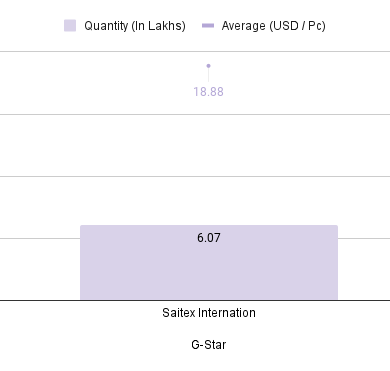Click the G-Star group label
390x371 pixels.
click(209, 344)
